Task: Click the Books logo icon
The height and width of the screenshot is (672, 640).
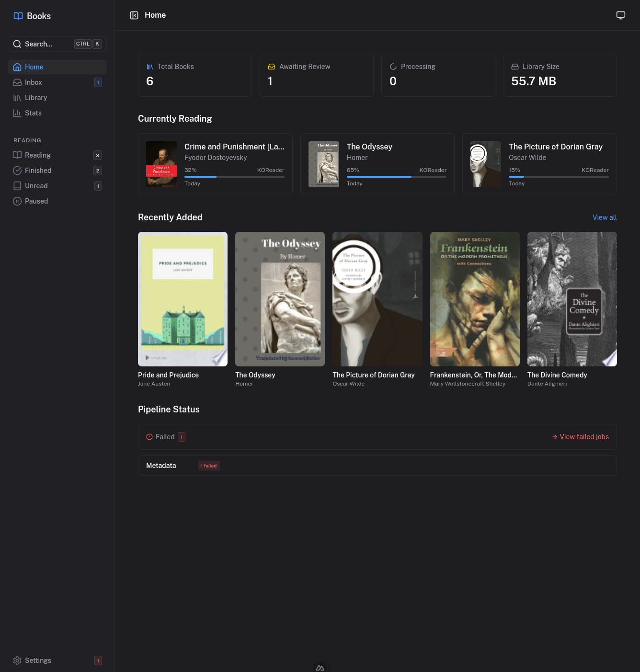Action: (18, 16)
